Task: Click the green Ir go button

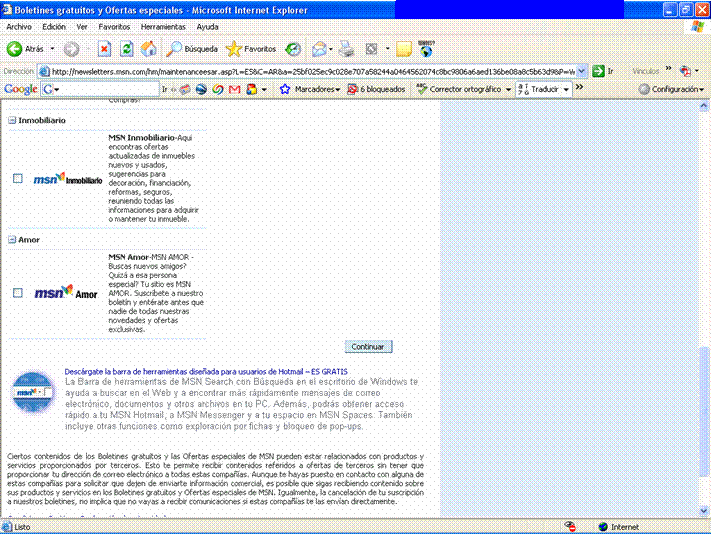Action: pos(602,71)
